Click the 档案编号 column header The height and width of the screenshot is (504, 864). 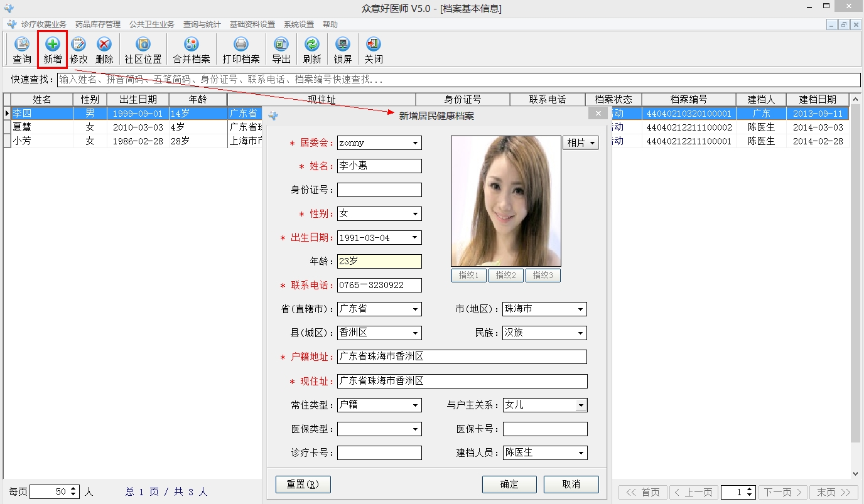(x=689, y=99)
